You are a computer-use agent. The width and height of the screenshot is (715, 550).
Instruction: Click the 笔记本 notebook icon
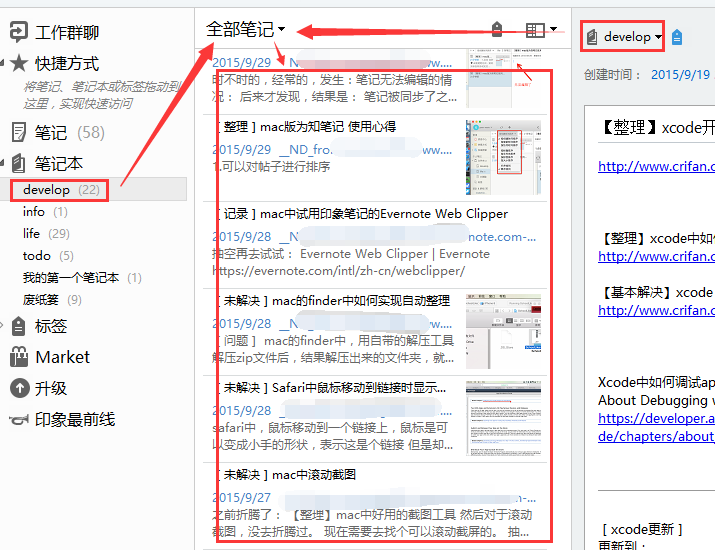(x=19, y=163)
